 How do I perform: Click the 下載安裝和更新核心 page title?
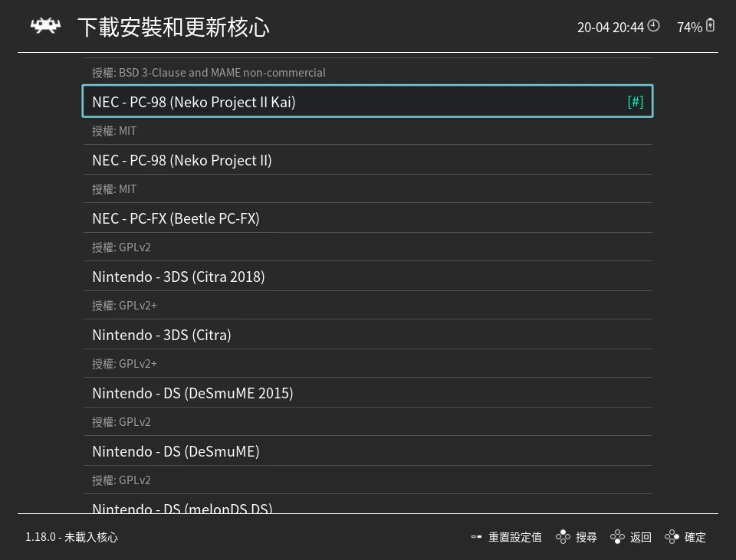(174, 27)
